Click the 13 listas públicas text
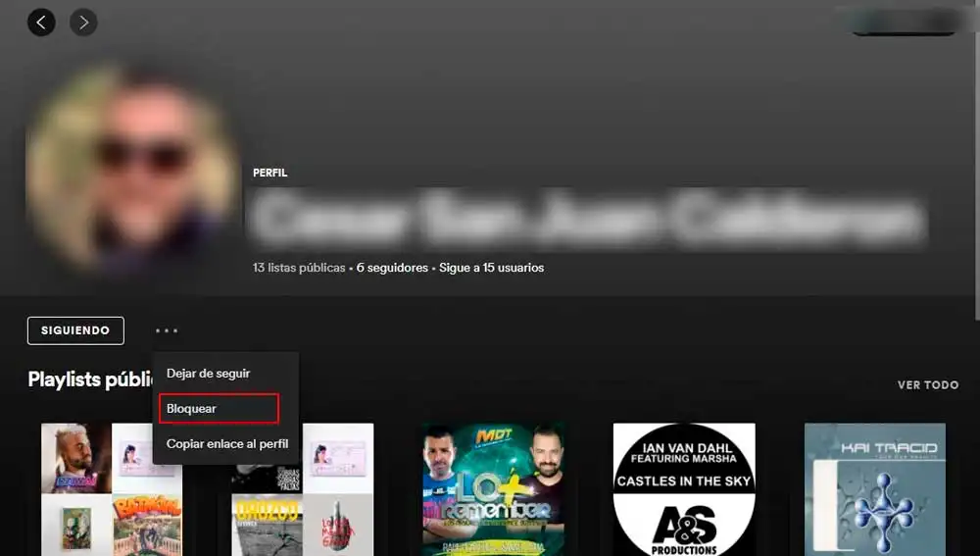Screen dimensions: 980x556 (299, 268)
